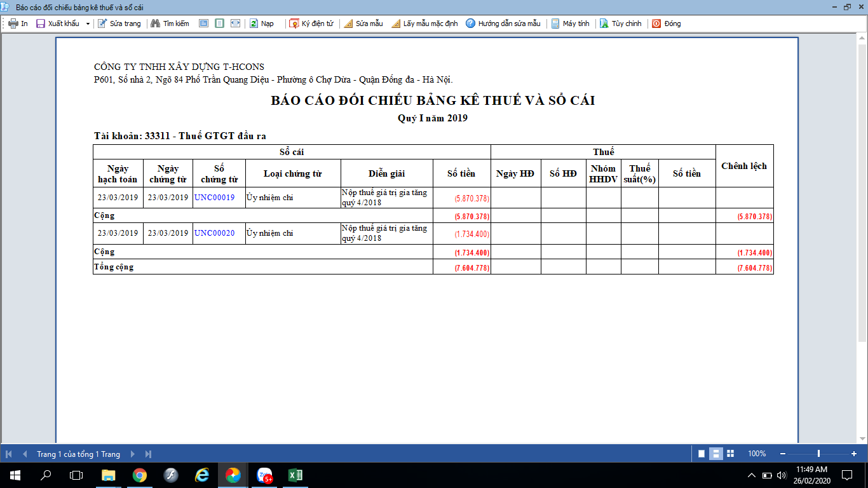Switch to multiple pages grid view
The height and width of the screenshot is (488, 868).
[730, 454]
